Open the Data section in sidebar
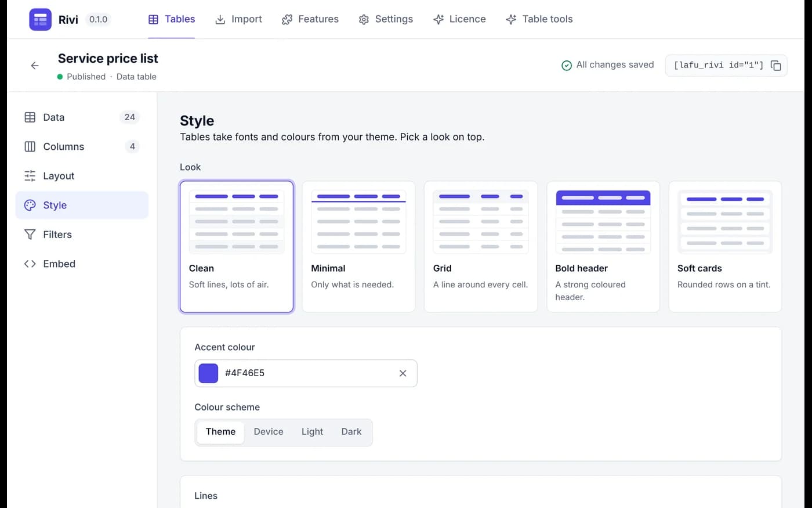The width and height of the screenshot is (812, 508). pyautogui.click(x=82, y=117)
